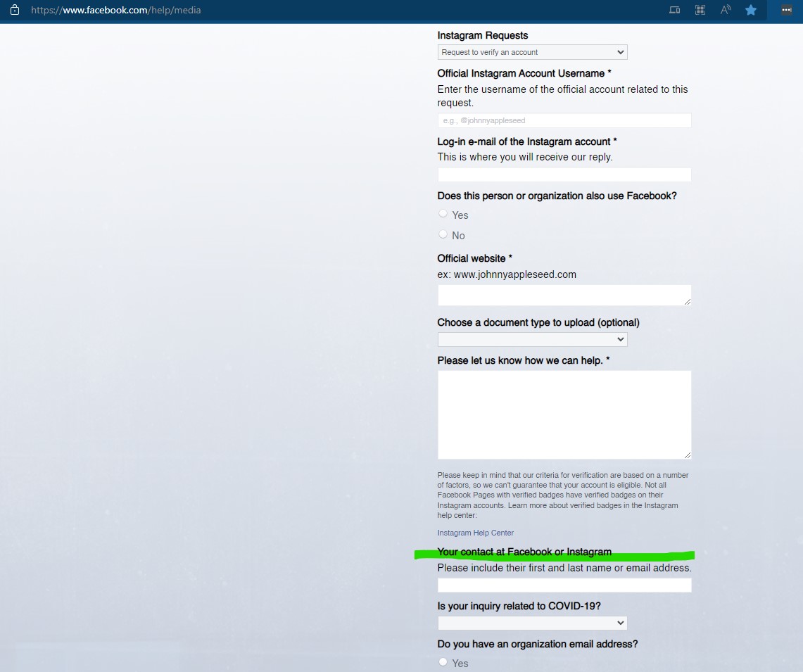Click 'This is where you will receive our reply.' text
803x672 pixels.
524,157
